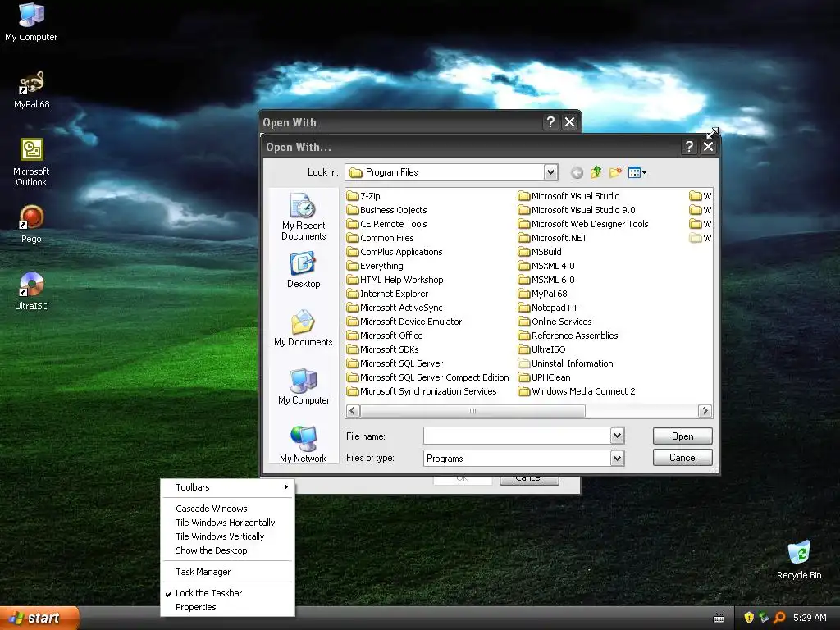Launch Pego desktop shortcut
Image resolution: width=840 pixels, height=630 pixels.
pos(31,225)
